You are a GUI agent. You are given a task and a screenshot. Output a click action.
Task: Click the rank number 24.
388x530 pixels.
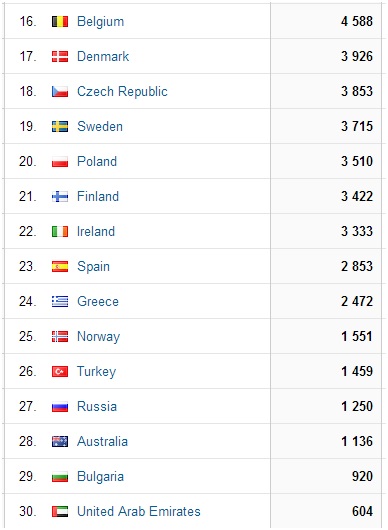click(x=27, y=302)
